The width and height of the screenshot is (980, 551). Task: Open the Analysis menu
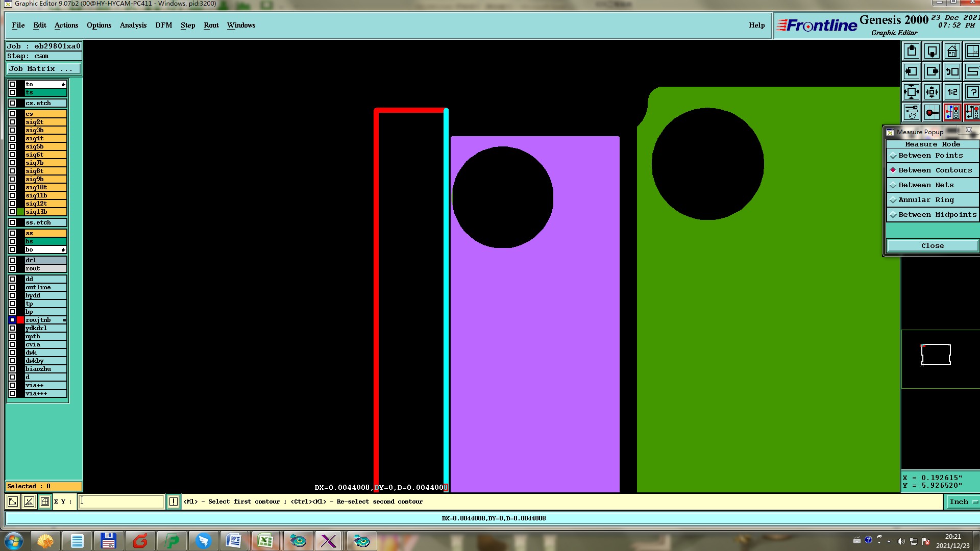tap(133, 26)
